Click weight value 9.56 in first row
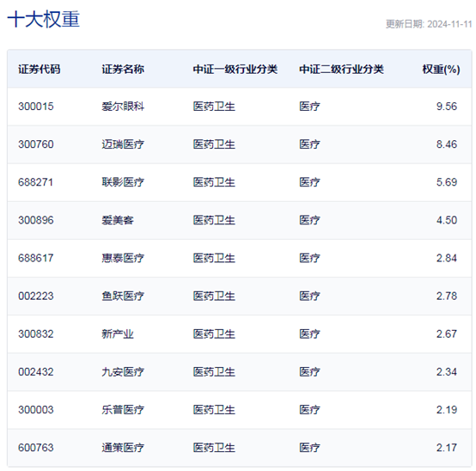Screen dimensions: 476x471 coord(447,107)
